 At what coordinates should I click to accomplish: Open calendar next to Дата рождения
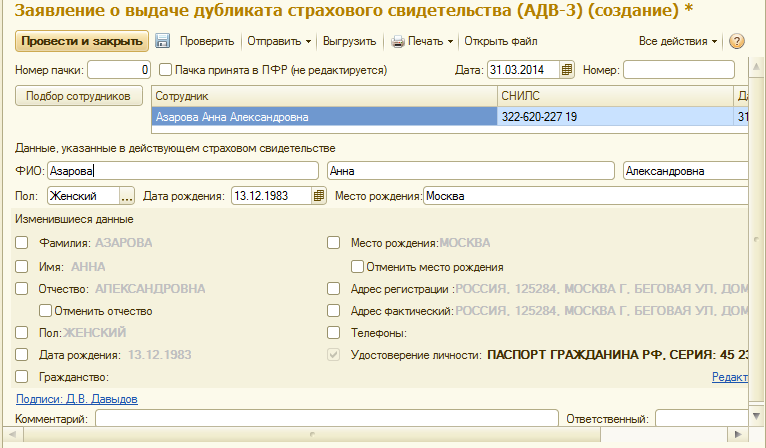pyautogui.click(x=319, y=196)
